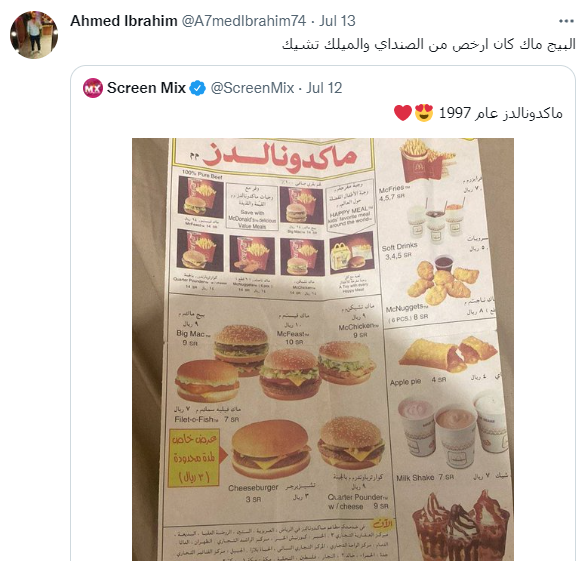Open the Screen Mix account name
Viewport: 587px width, 561px height.
pos(146,88)
